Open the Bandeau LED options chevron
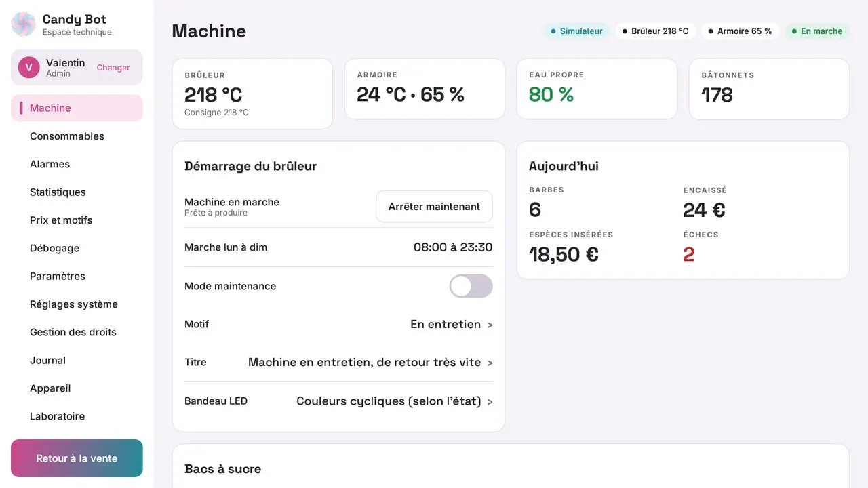 click(490, 402)
